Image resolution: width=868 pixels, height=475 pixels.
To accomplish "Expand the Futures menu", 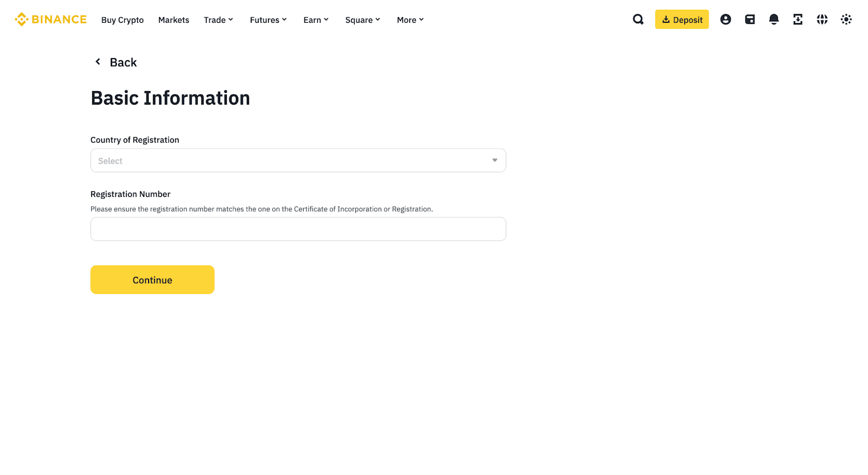I will [x=268, y=20].
